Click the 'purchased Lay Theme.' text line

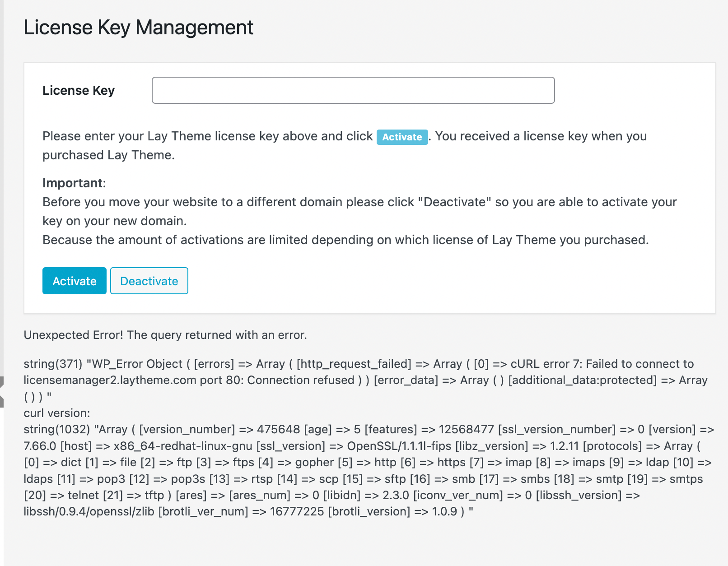pos(108,155)
